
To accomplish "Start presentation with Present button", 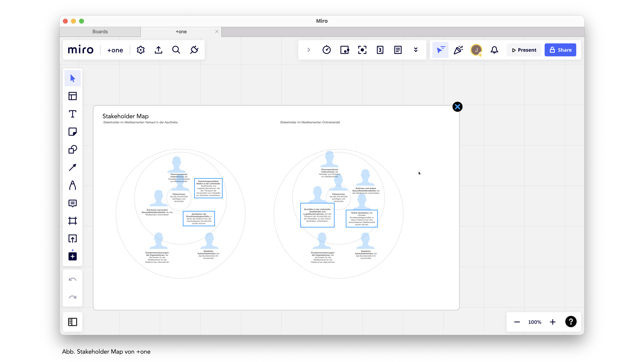I will pyautogui.click(x=524, y=50).
